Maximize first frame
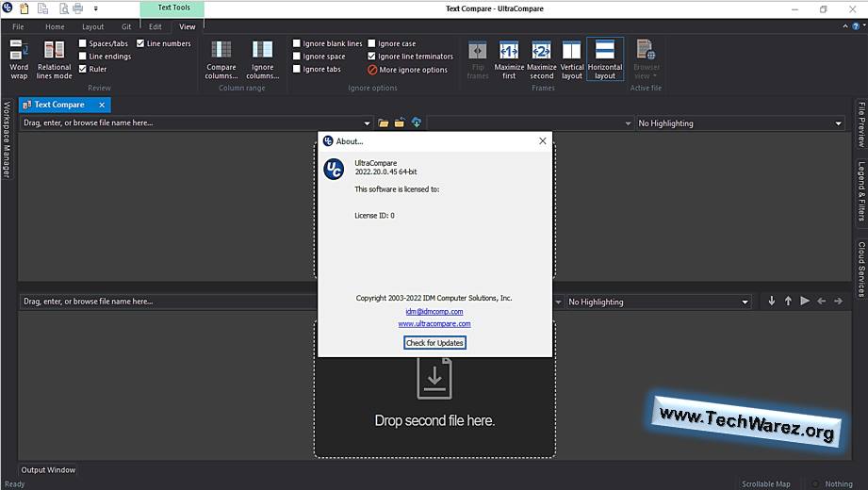The width and height of the screenshot is (868, 490). (x=509, y=59)
